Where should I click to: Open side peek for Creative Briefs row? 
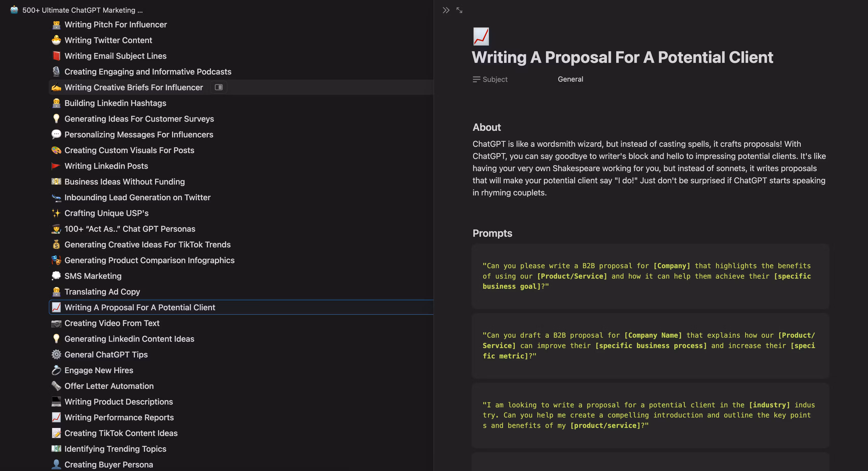pyautogui.click(x=219, y=87)
